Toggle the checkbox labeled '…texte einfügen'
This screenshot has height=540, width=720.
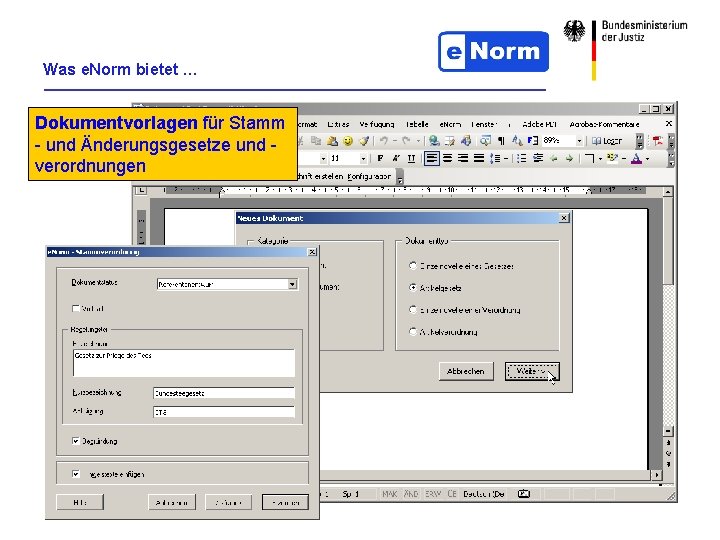(x=76, y=474)
